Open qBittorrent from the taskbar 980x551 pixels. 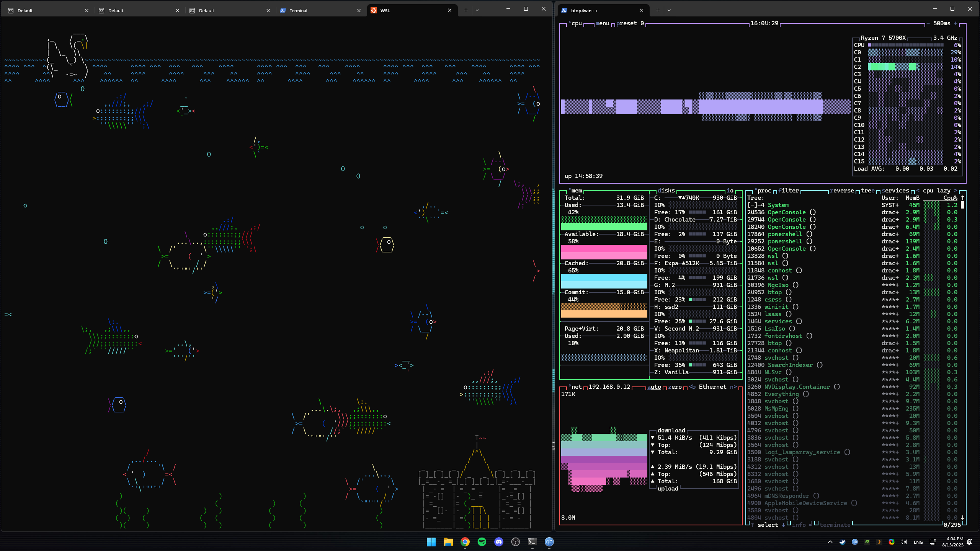[x=549, y=541]
